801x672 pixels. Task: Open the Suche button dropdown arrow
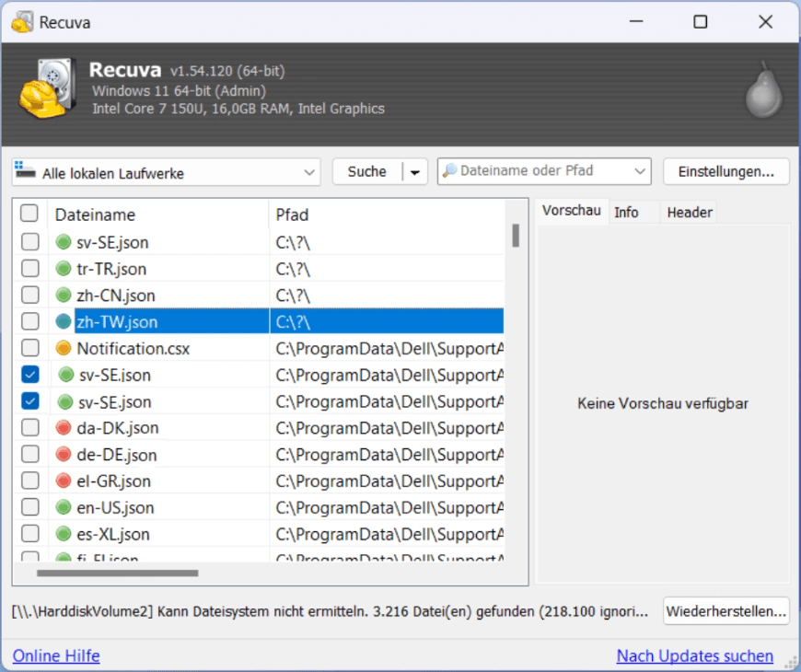tap(415, 172)
